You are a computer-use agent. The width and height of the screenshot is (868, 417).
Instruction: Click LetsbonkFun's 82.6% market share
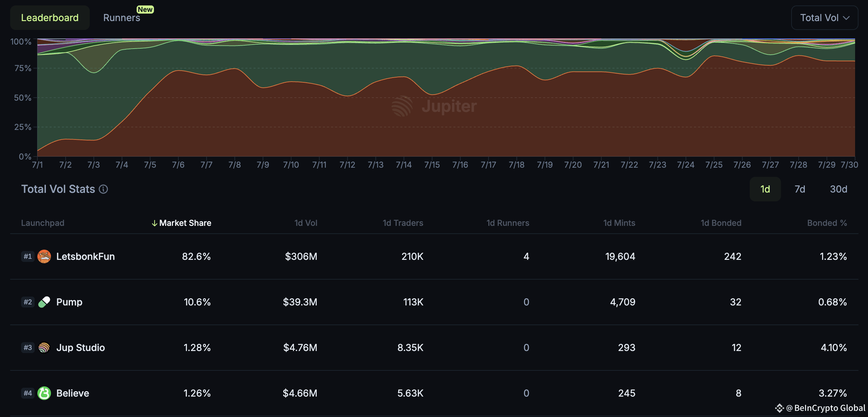click(x=196, y=256)
